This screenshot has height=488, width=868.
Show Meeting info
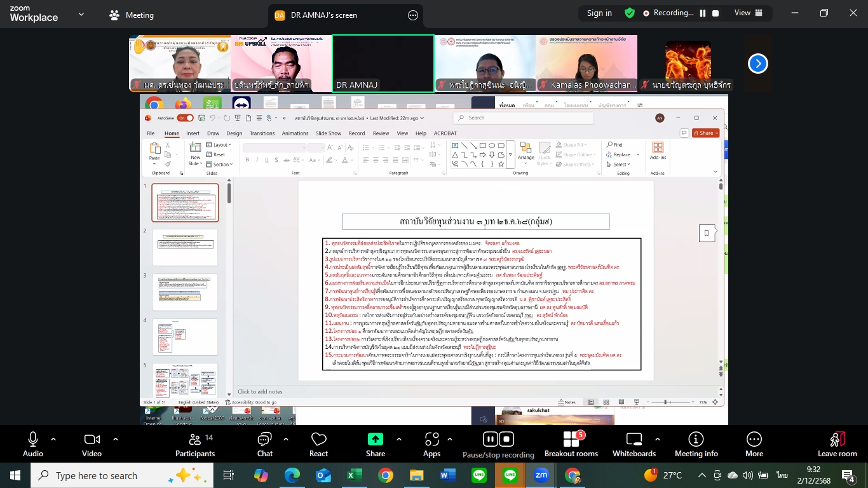(696, 444)
